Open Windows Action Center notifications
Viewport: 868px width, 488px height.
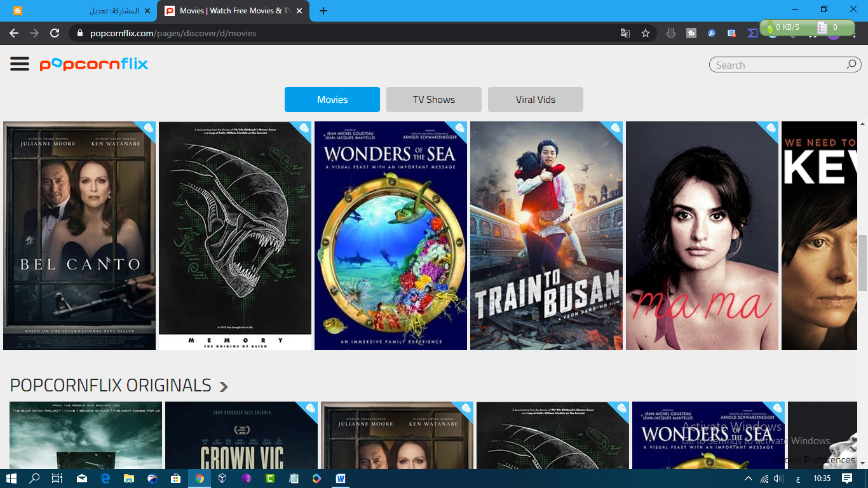point(847,478)
